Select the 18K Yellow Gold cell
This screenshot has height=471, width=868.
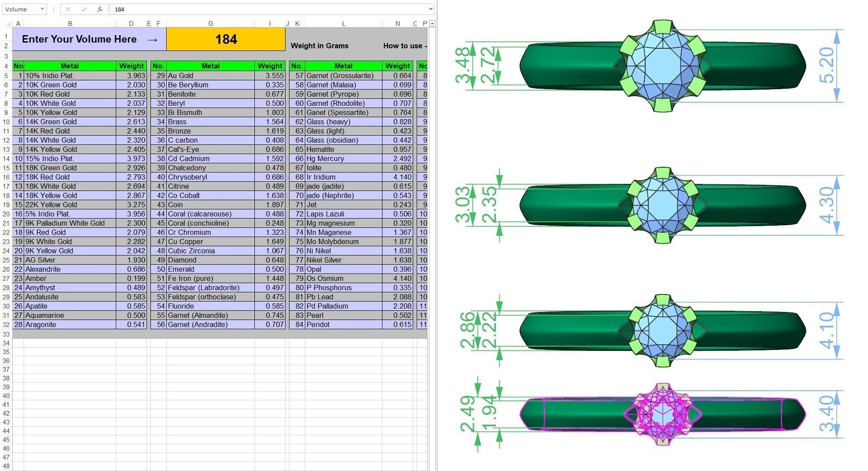pyautogui.click(x=70, y=195)
